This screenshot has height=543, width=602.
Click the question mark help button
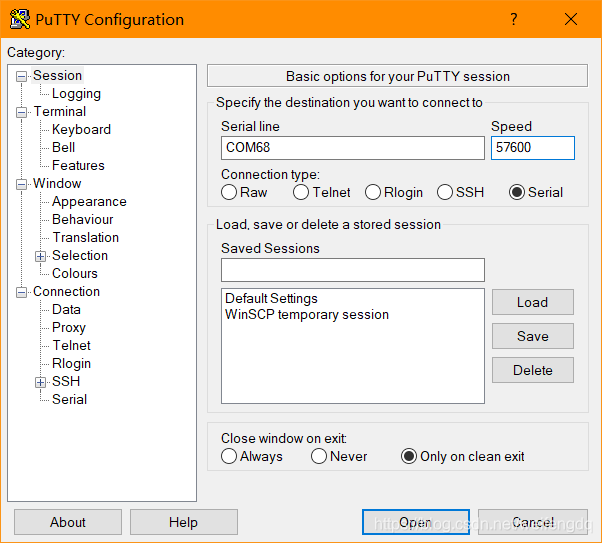tap(514, 19)
